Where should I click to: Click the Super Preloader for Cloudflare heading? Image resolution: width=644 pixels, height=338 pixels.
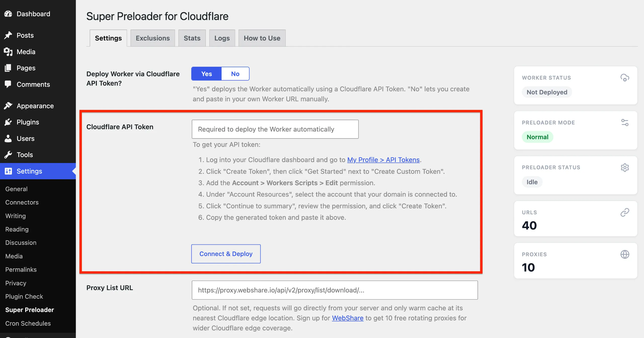click(x=157, y=16)
